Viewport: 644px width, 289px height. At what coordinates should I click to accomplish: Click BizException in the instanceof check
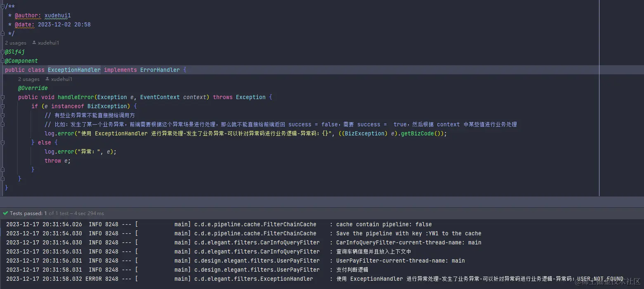click(107, 107)
